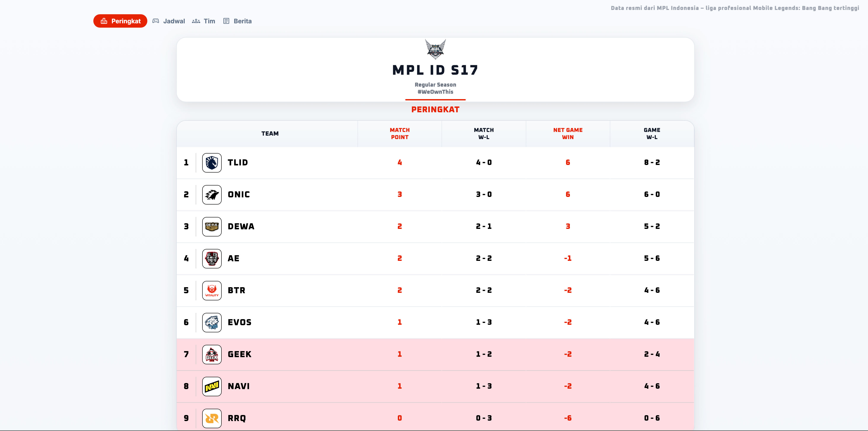
Task: Select the NAVI team name
Action: click(239, 387)
